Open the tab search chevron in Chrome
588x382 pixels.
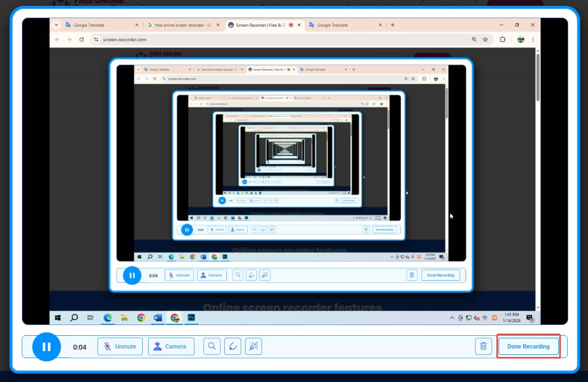click(56, 24)
